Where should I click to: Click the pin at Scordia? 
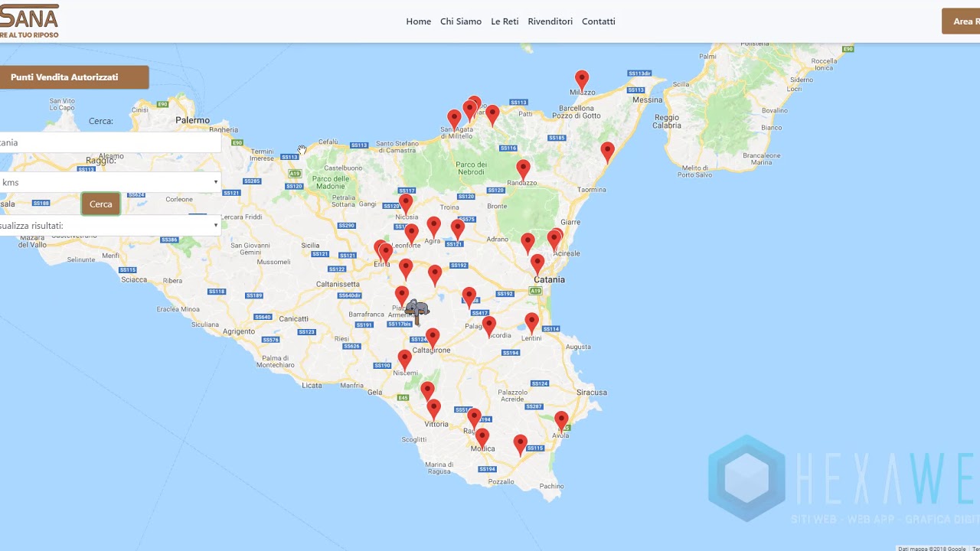pyautogui.click(x=488, y=326)
